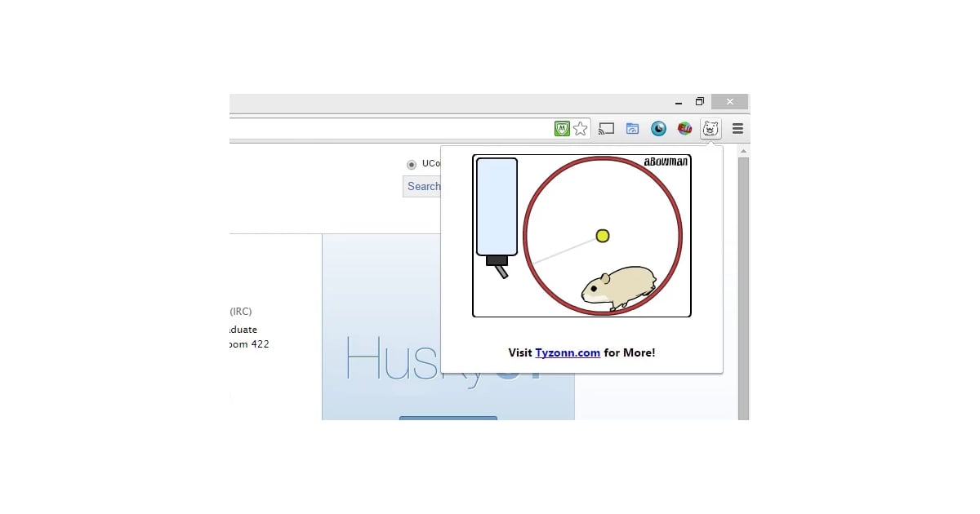Click the water bottle in the hamster widget
Viewport: 980px width, 514px height.
(496, 206)
